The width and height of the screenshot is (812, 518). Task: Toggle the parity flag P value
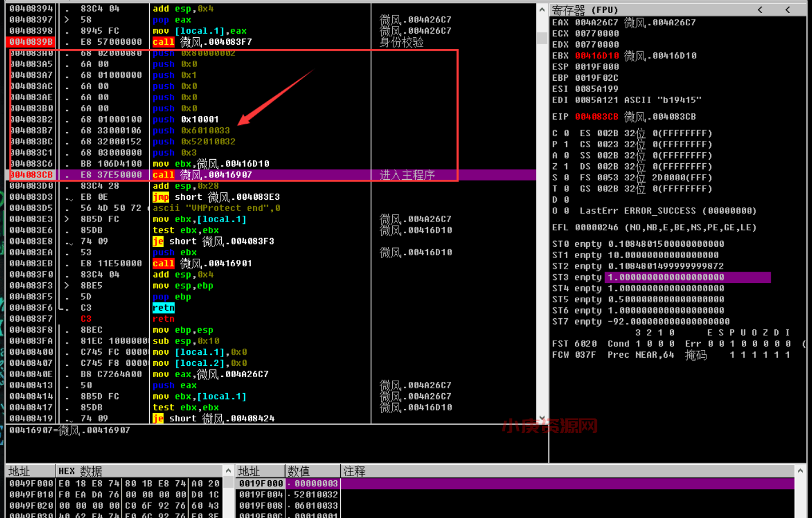click(566, 144)
